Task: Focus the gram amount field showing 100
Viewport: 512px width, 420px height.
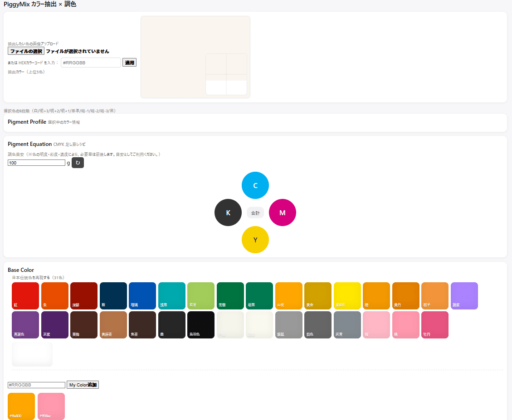Action: (37, 163)
